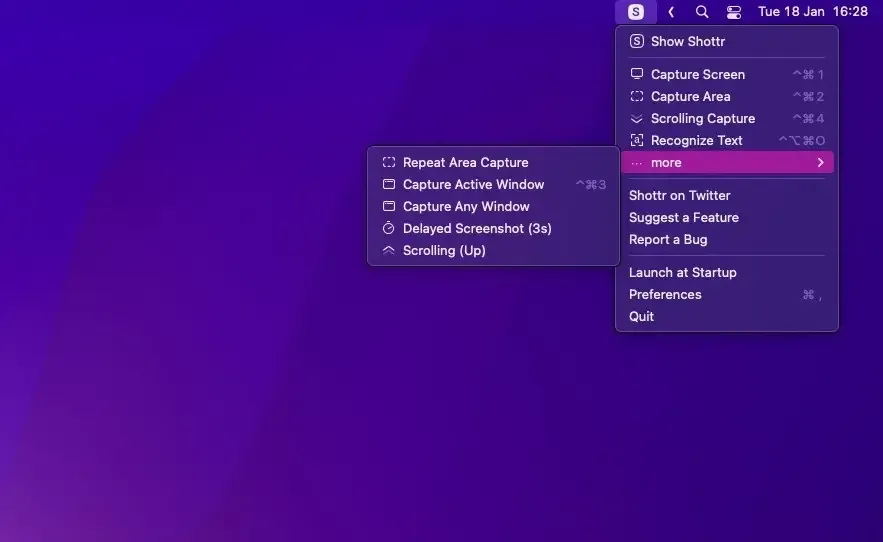Select Capture Area menu item

point(726,96)
